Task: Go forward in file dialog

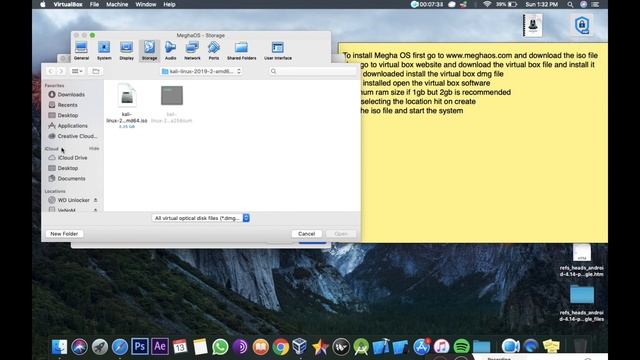Action: click(x=60, y=71)
